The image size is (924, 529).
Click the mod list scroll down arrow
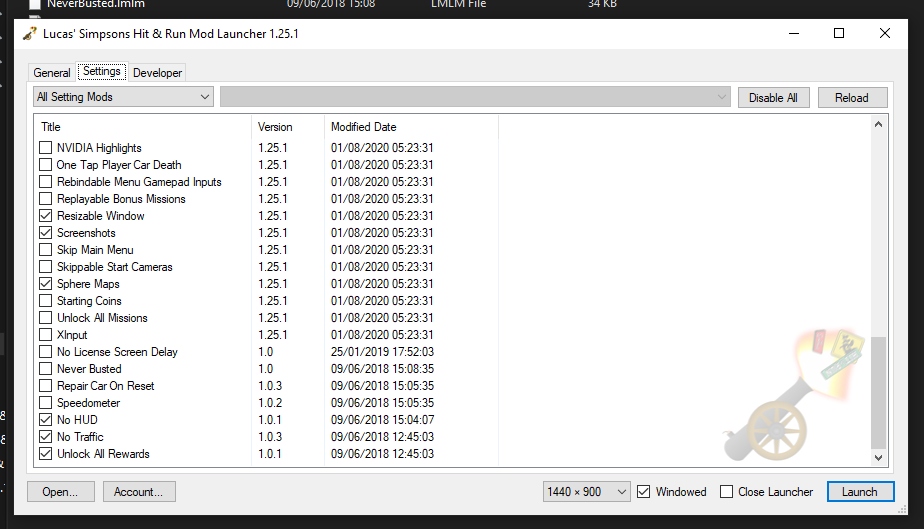[879, 458]
